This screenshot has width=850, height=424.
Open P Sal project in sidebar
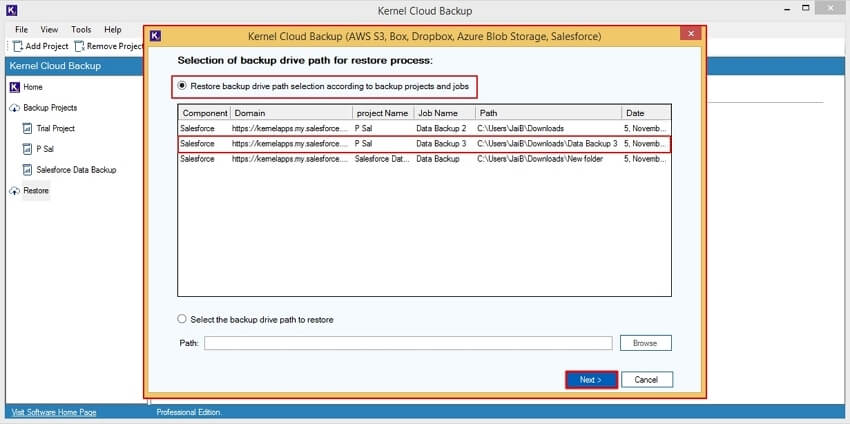[44, 149]
